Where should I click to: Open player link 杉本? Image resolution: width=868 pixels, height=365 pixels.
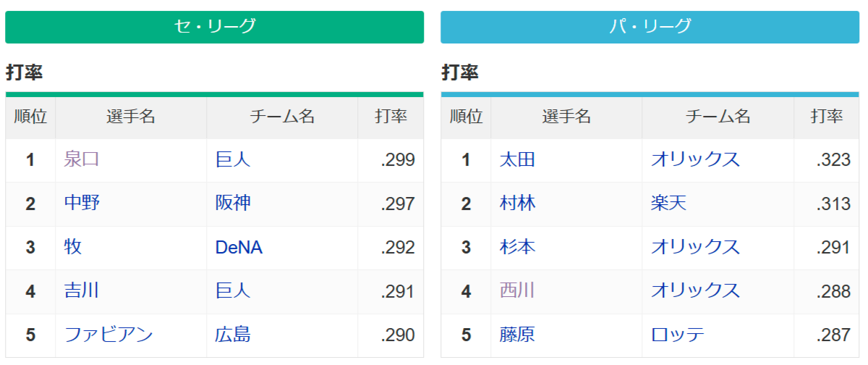[517, 248]
